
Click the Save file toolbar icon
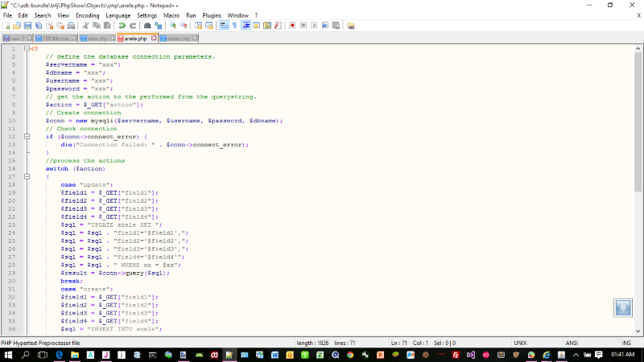(27, 26)
